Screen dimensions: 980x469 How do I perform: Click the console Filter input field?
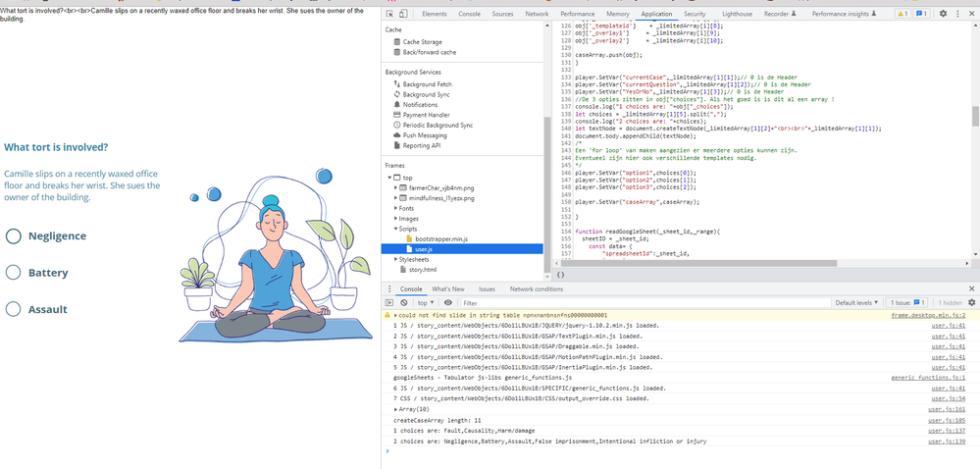coord(589,303)
